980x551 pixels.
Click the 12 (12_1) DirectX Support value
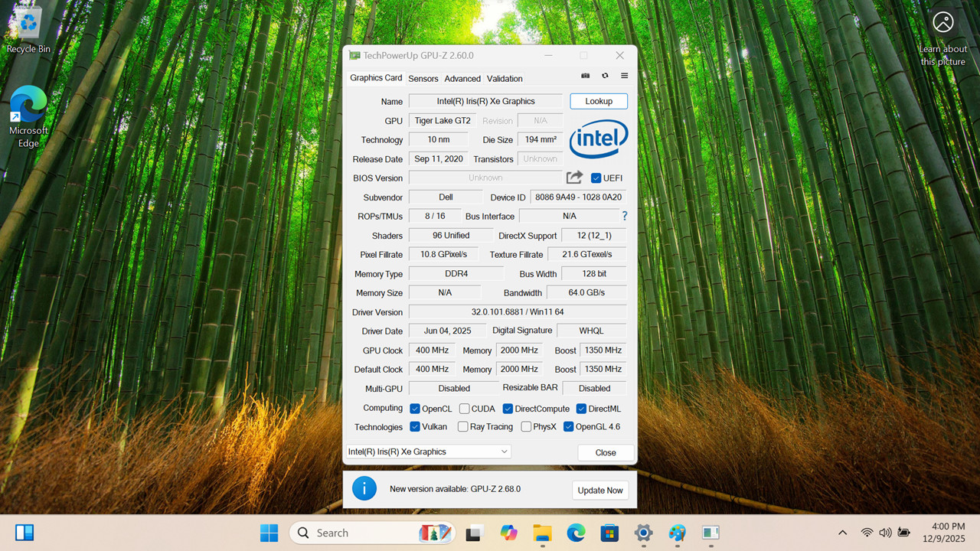point(594,236)
